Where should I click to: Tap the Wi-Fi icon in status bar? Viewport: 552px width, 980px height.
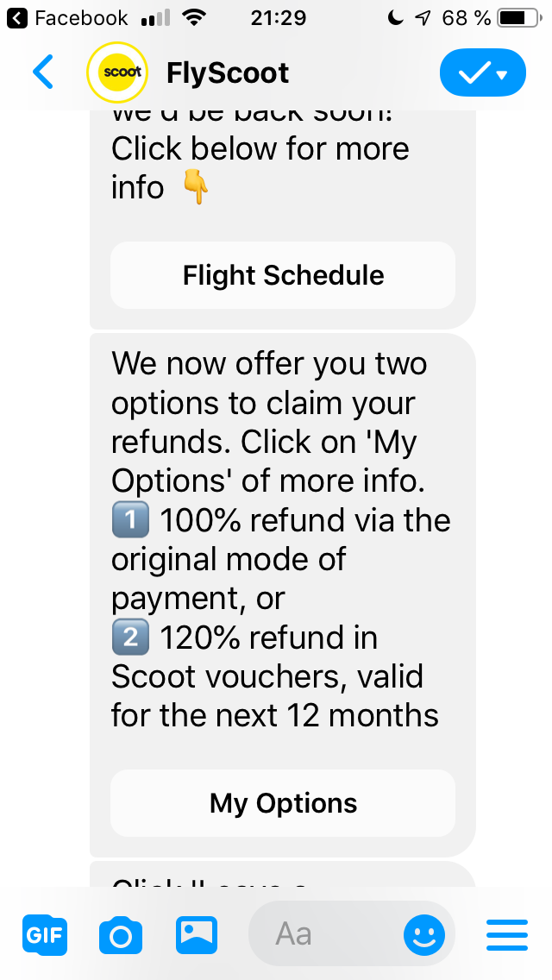point(194,18)
